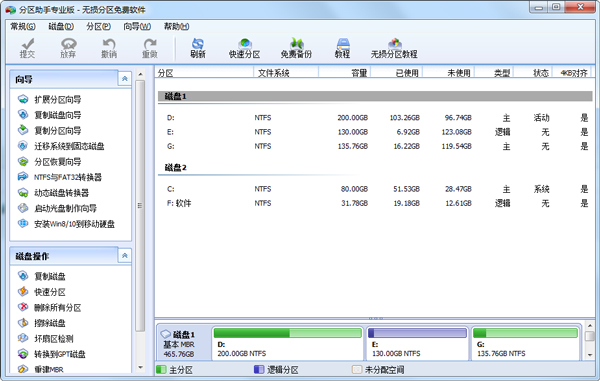Viewport: 600px width, 381px height.
Task: Click the 磁盘1 group header bar
Action: point(375,96)
